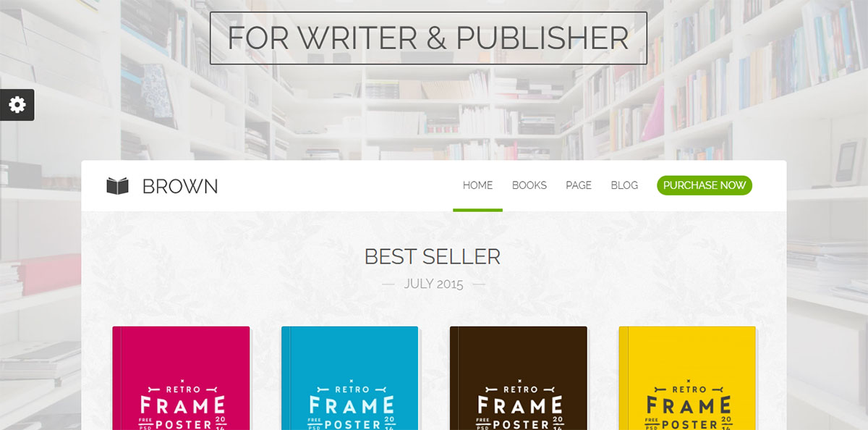Image resolution: width=868 pixels, height=430 pixels.
Task: Click the BEST SELLER heading
Action: click(x=432, y=256)
